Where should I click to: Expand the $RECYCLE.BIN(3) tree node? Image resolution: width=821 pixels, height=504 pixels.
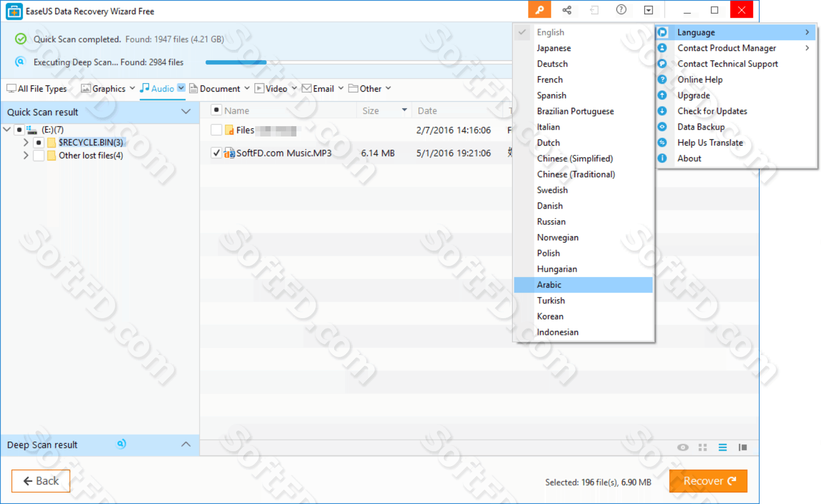pos(26,142)
